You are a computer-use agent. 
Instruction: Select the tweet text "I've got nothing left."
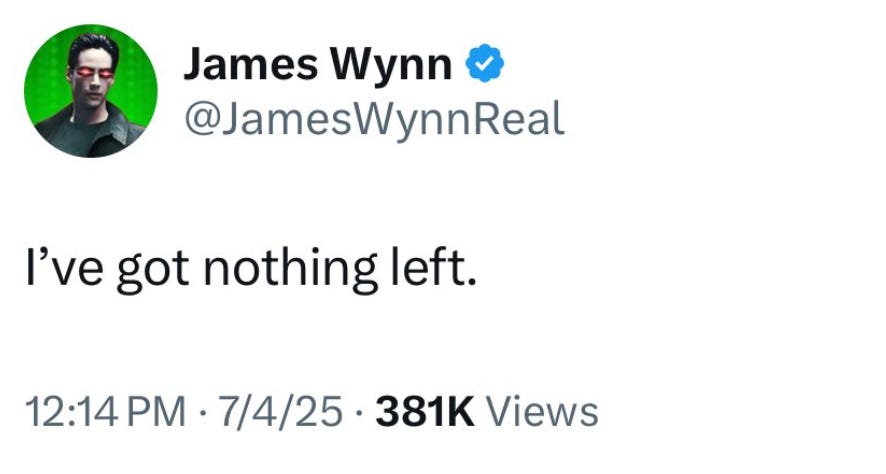point(251,268)
